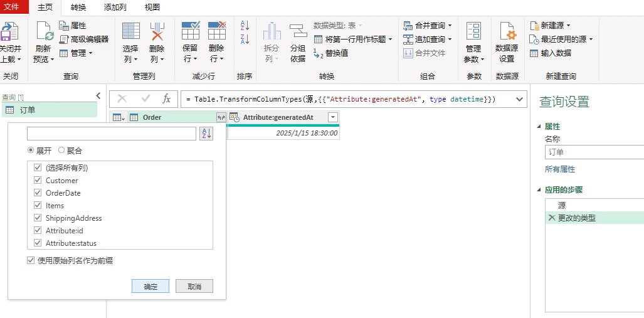This screenshot has height=318, width=644.
Task: Switch to the 主页 tab
Action: [x=45, y=7]
